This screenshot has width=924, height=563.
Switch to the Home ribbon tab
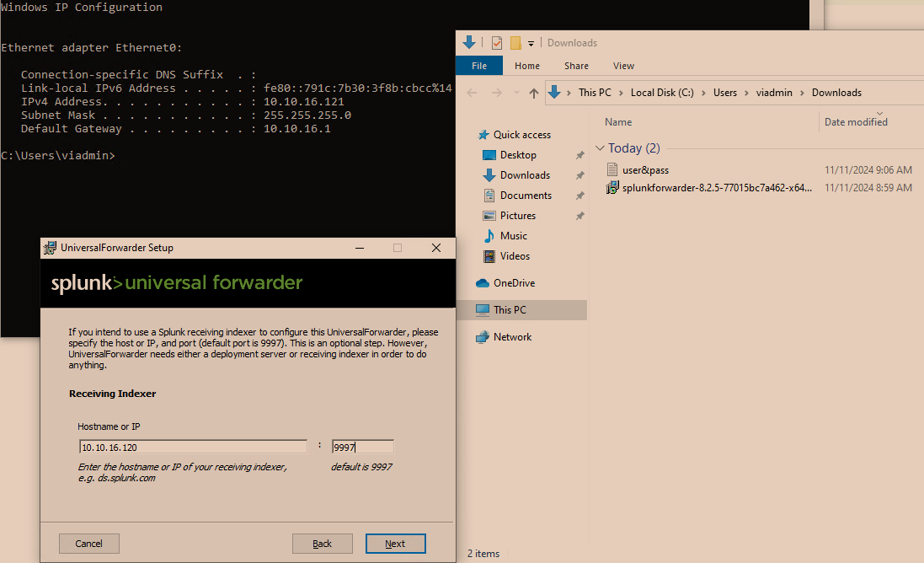(526, 66)
